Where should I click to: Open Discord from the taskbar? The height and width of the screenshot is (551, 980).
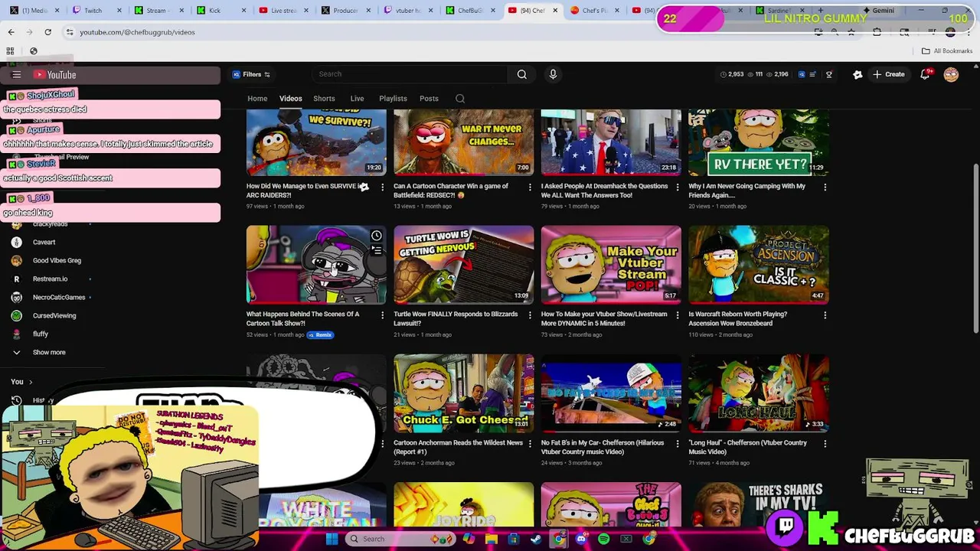pyautogui.click(x=581, y=539)
